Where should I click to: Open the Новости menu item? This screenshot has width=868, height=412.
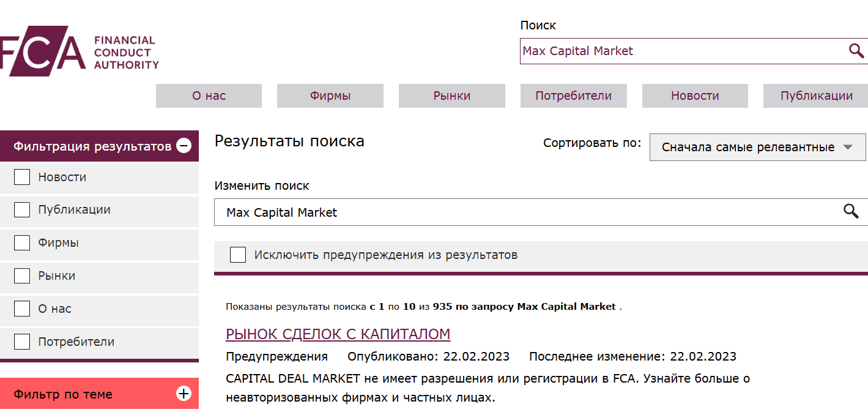(x=694, y=96)
